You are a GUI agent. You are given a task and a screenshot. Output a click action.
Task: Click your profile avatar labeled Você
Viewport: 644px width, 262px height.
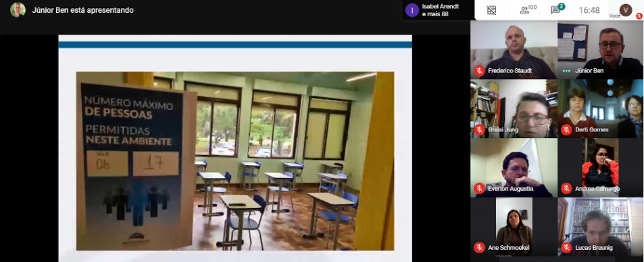626,9
